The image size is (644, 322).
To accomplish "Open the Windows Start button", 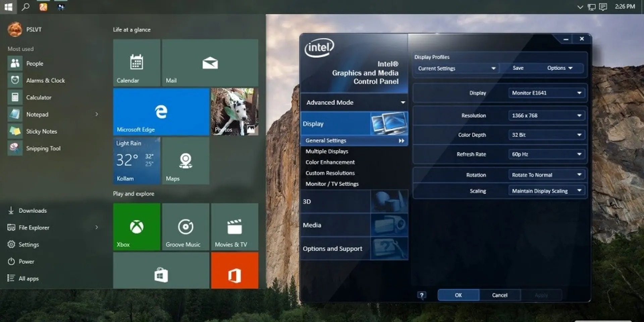I will coord(8,7).
